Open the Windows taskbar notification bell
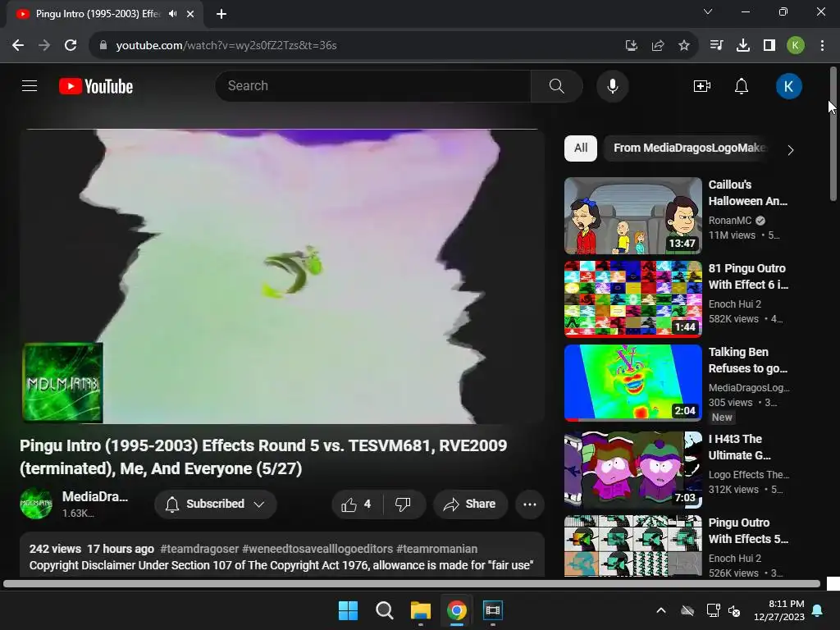840x630 pixels. click(818, 610)
